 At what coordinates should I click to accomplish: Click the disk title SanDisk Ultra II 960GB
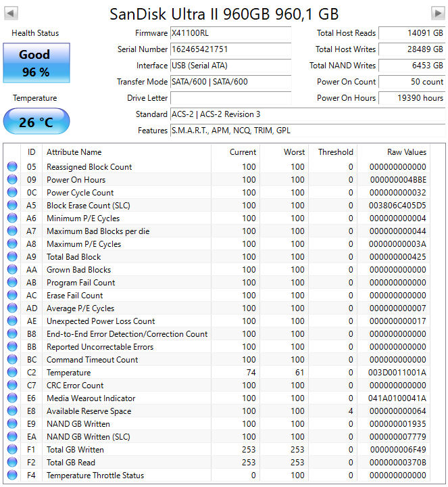[224, 14]
